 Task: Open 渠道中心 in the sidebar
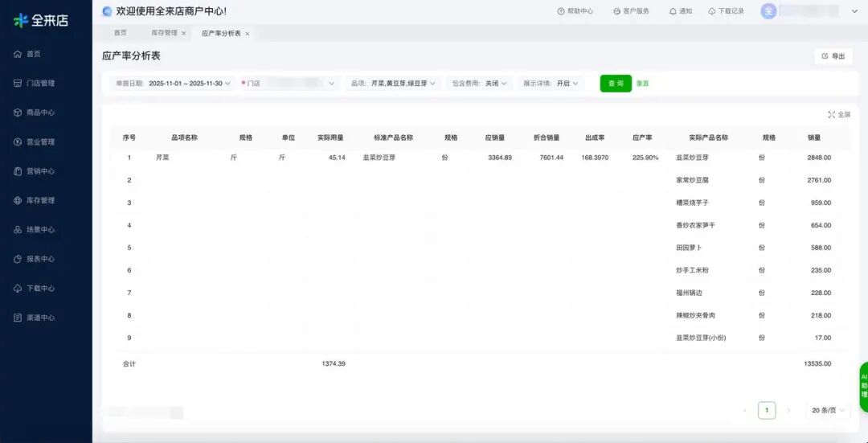coord(35,318)
